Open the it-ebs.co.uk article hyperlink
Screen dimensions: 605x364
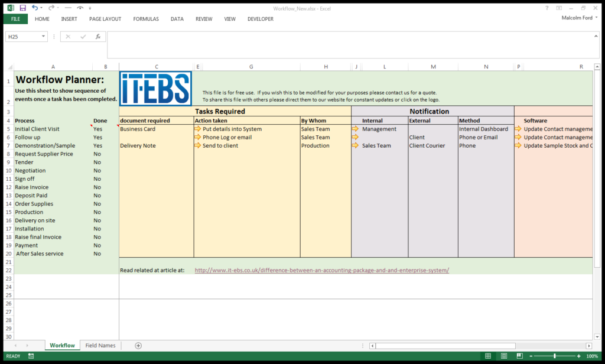point(322,270)
